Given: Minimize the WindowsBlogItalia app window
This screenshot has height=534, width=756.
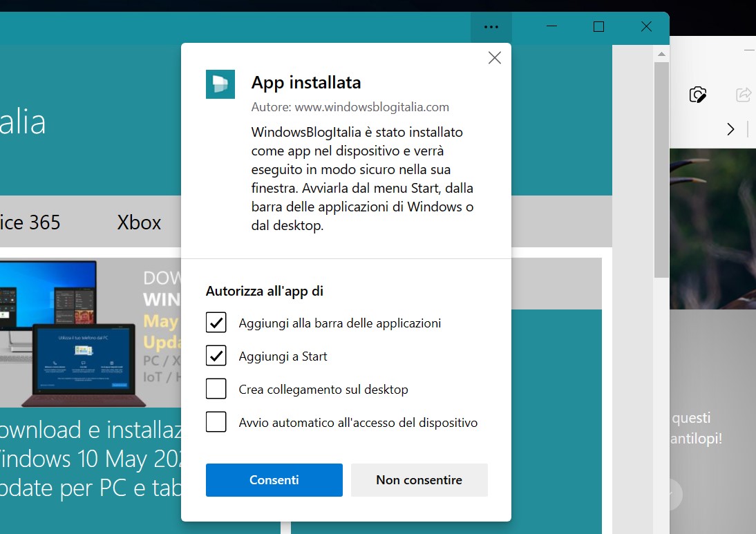Looking at the screenshot, I should [551, 26].
